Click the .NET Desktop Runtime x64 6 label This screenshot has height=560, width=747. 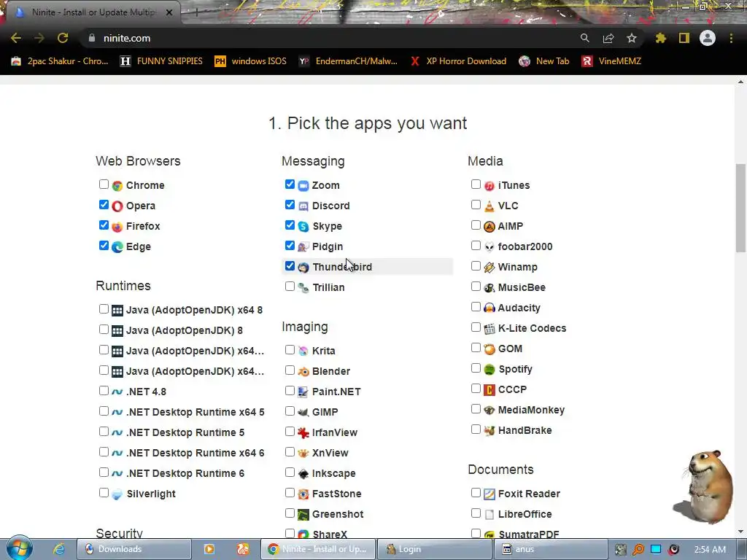tap(196, 453)
